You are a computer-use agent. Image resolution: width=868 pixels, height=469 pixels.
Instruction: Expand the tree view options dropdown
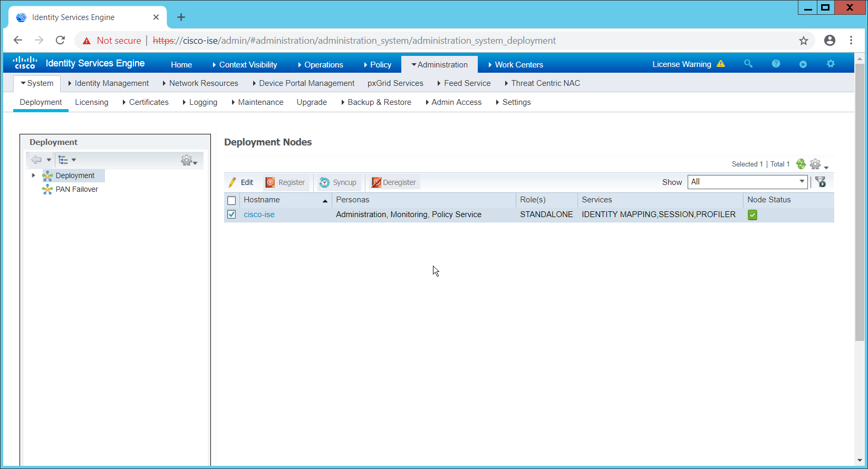(67, 160)
